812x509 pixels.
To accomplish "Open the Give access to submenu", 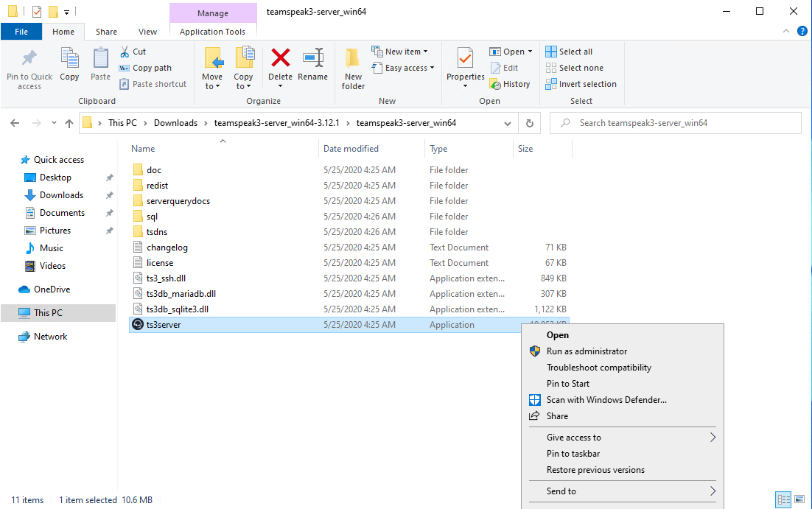I will point(623,438).
